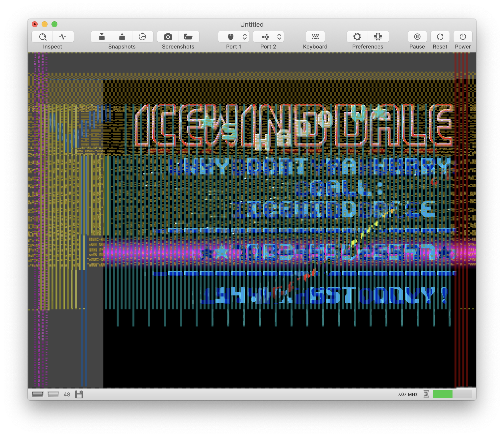The height and width of the screenshot is (437, 504).
Task: Take a snapshot with the down-arrow stack icon
Action: click(x=101, y=37)
